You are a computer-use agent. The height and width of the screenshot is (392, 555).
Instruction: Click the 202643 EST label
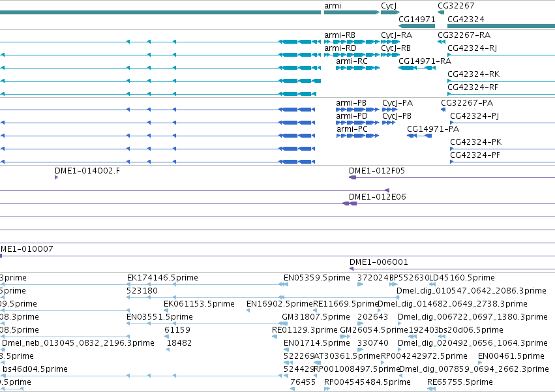[372, 317]
